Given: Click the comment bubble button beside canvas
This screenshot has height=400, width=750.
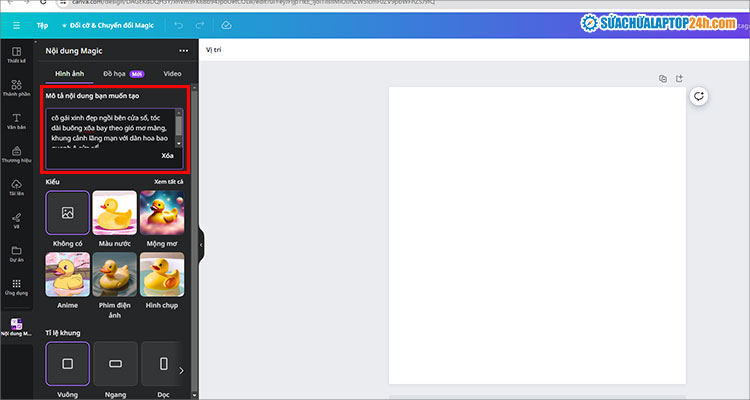Looking at the screenshot, I should [x=700, y=96].
